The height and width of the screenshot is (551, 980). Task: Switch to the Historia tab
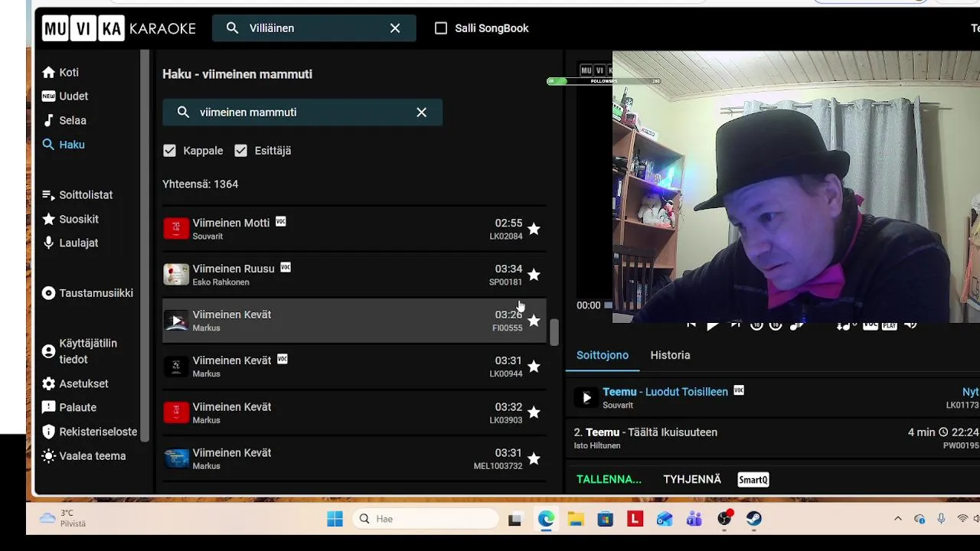(x=670, y=355)
